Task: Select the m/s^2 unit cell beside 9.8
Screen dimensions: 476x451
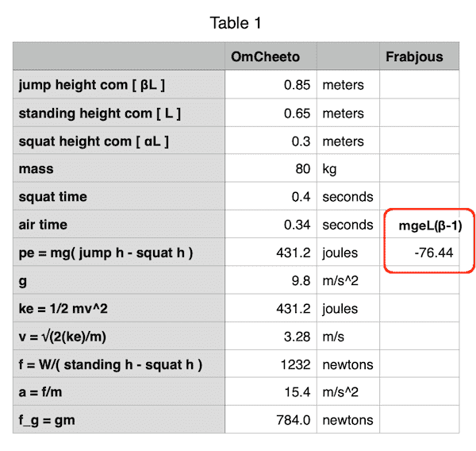Action: [347, 281]
